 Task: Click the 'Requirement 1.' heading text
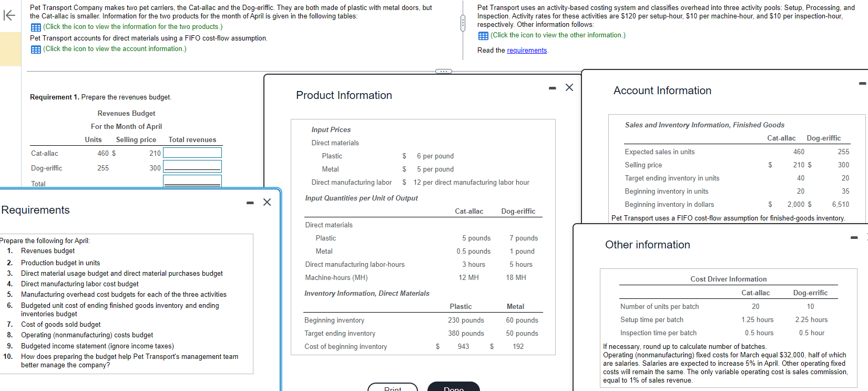coord(55,97)
